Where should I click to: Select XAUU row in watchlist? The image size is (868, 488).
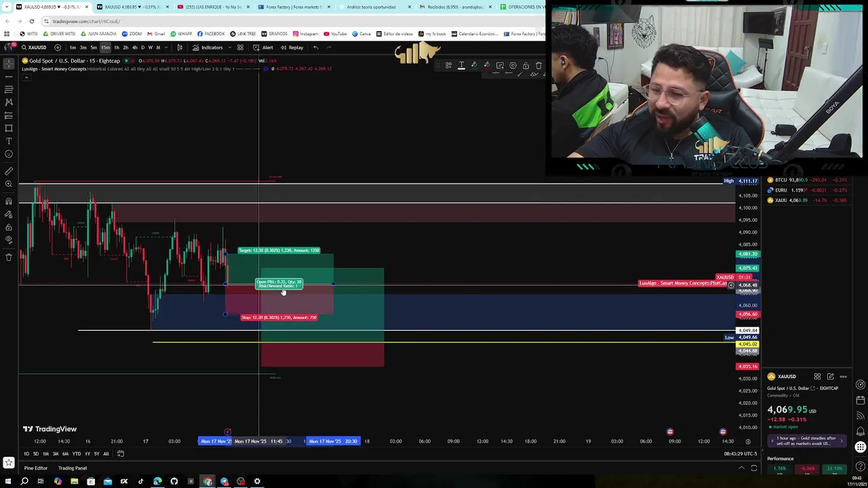click(808, 201)
